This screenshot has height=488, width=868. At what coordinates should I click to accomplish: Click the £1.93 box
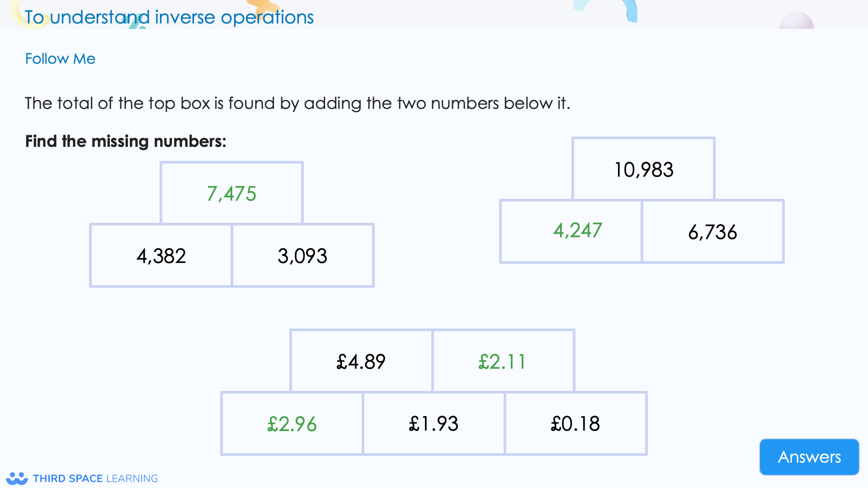pos(434,423)
